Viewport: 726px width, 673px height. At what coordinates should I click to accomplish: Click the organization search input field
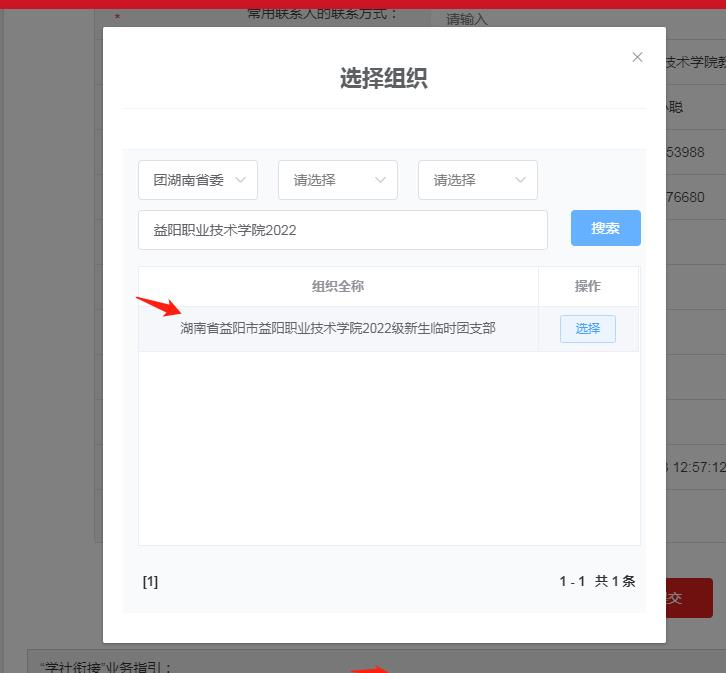pyautogui.click(x=343, y=230)
